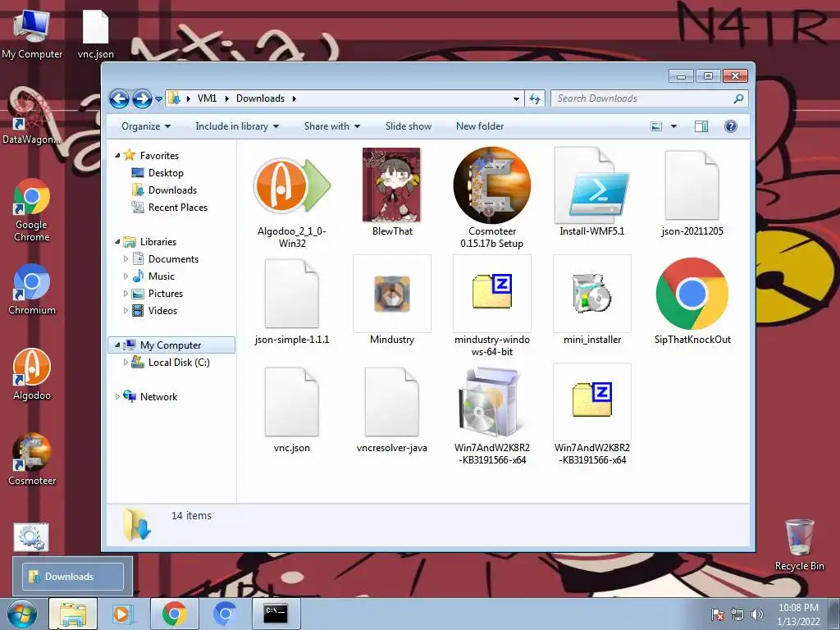
Task: Change your view icon button
Action: click(656, 126)
